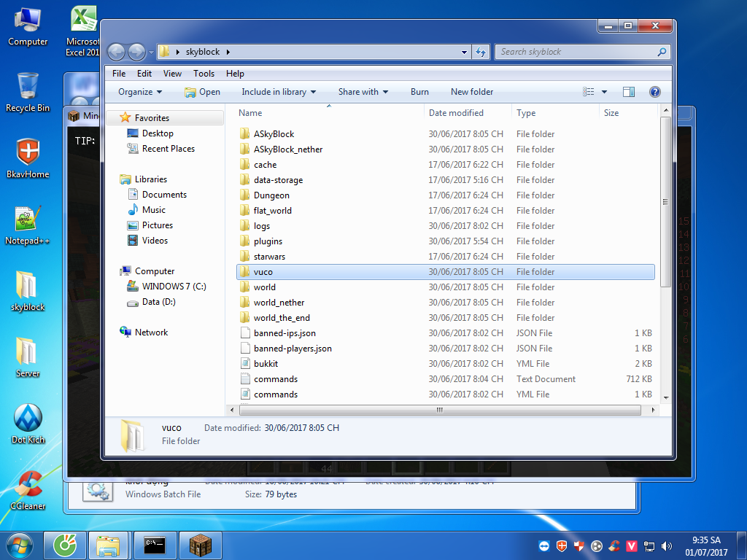Open Coc Coc browser from the taskbar
This screenshot has height=560, width=747.
(x=65, y=545)
